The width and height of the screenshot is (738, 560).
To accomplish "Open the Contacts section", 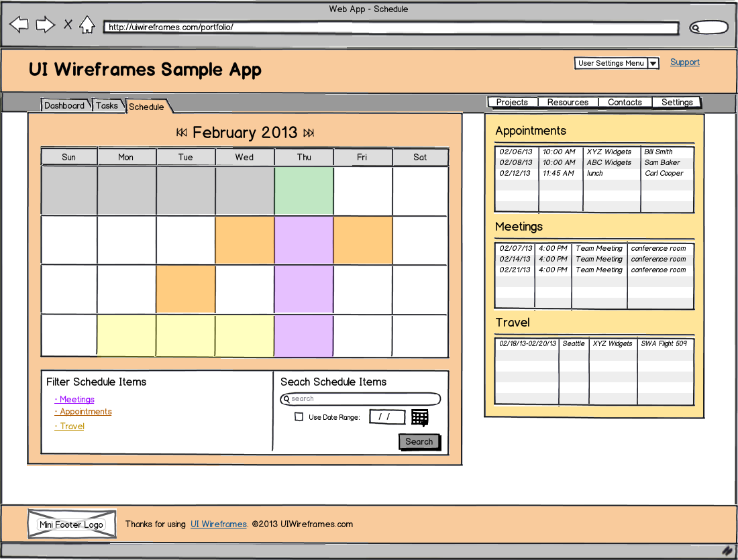I will pyautogui.click(x=625, y=102).
